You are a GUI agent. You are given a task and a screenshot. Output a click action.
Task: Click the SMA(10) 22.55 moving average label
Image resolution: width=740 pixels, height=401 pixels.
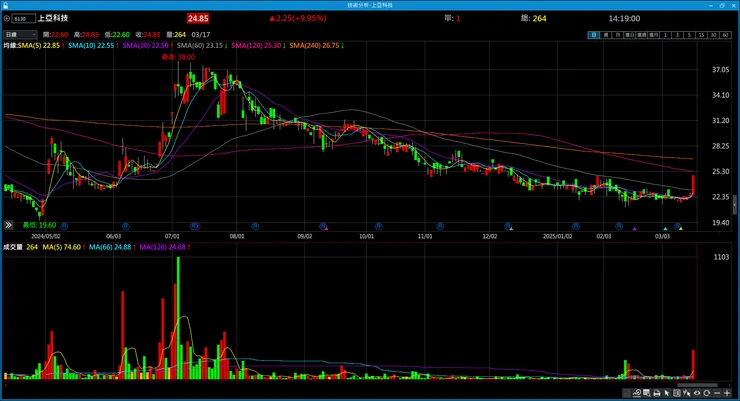[x=93, y=45]
